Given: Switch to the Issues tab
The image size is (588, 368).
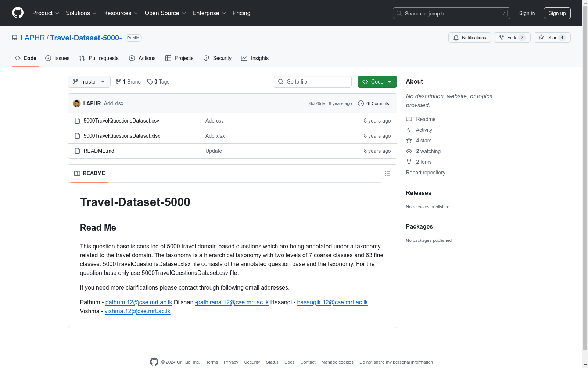Looking at the screenshot, I should tap(57, 58).
